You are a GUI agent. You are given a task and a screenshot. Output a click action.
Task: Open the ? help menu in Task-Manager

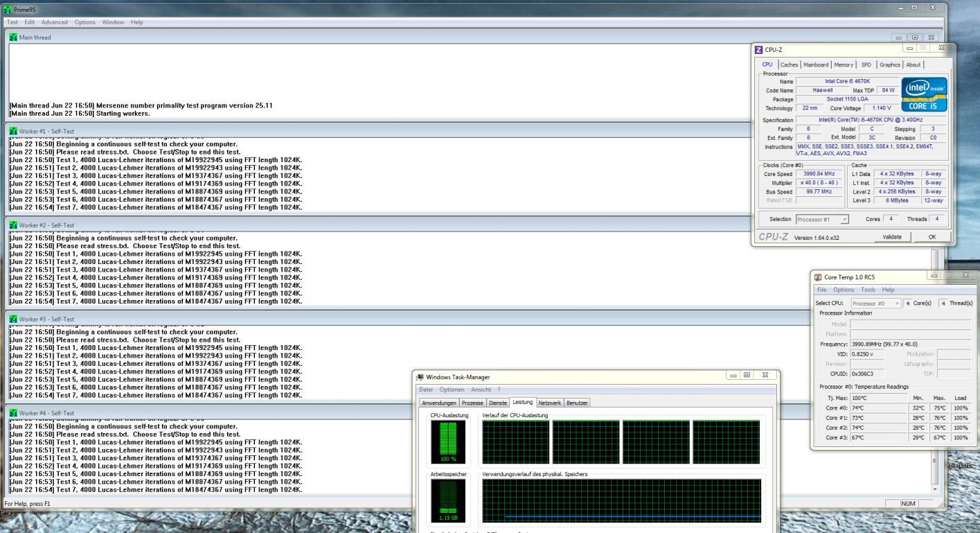(x=499, y=390)
